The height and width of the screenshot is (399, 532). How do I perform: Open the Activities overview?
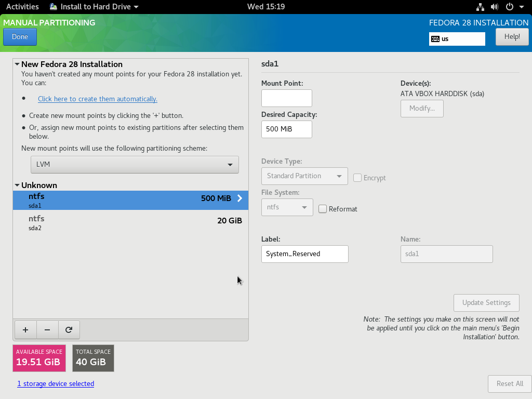coord(22,7)
